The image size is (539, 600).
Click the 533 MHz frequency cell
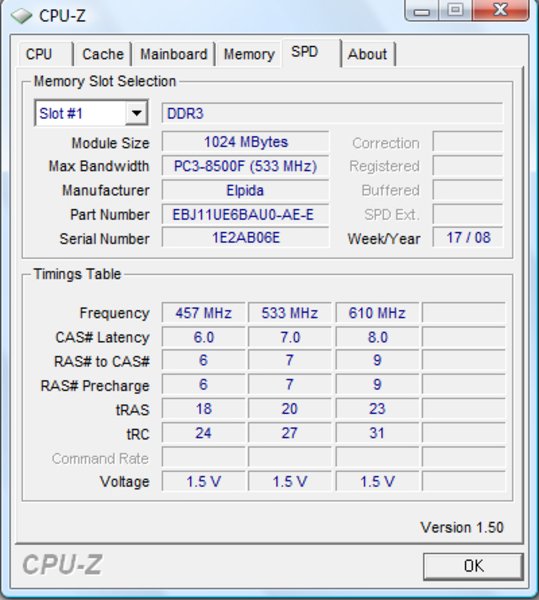tap(290, 313)
